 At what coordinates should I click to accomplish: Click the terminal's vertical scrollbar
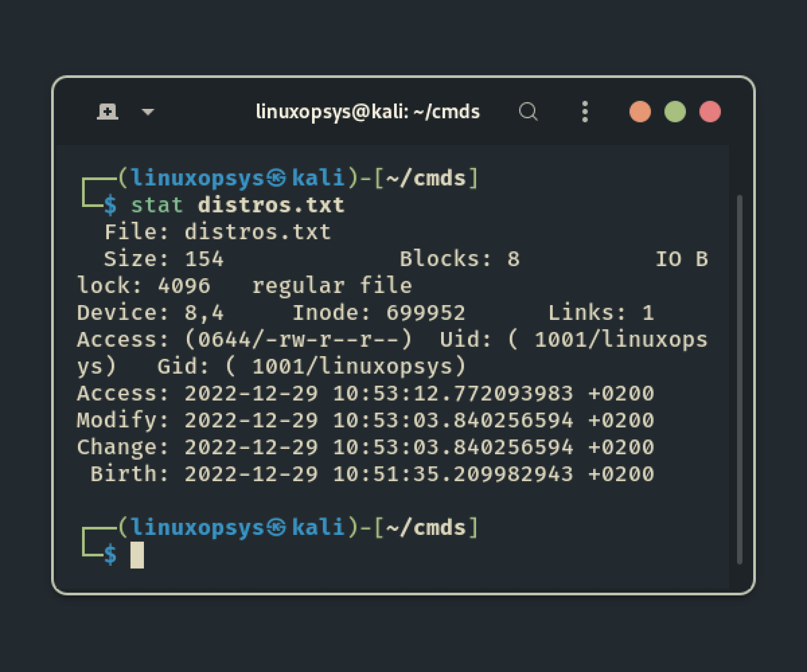point(740,376)
